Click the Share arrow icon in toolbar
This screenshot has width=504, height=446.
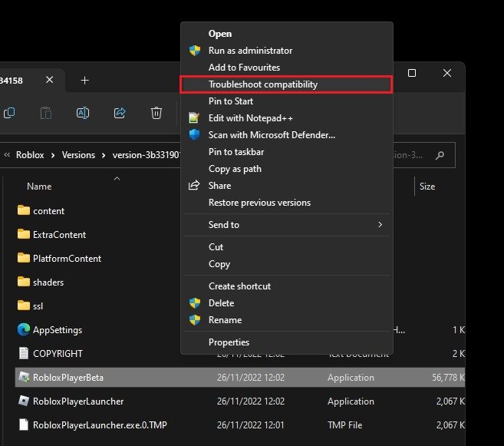point(120,113)
